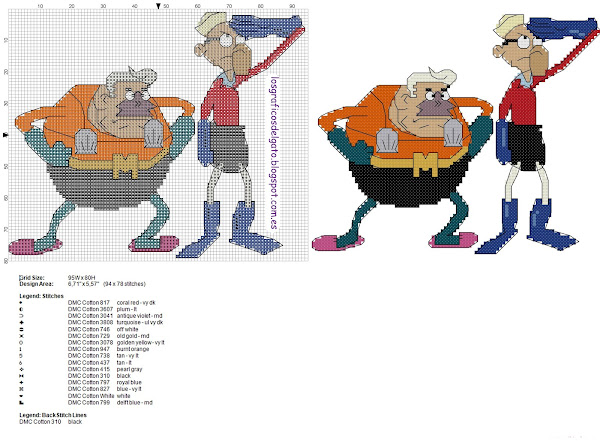
Task: Click the losgraficosdelgato.blogspot.com.es vertical link
Action: (273, 152)
